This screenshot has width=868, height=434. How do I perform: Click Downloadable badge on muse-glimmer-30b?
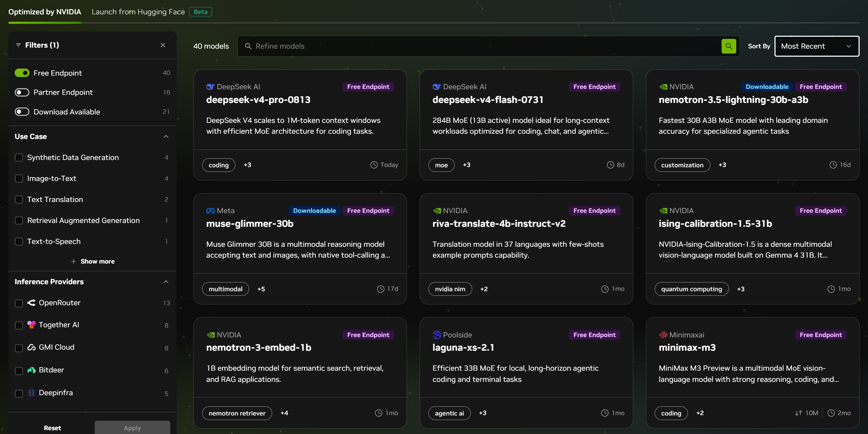314,211
